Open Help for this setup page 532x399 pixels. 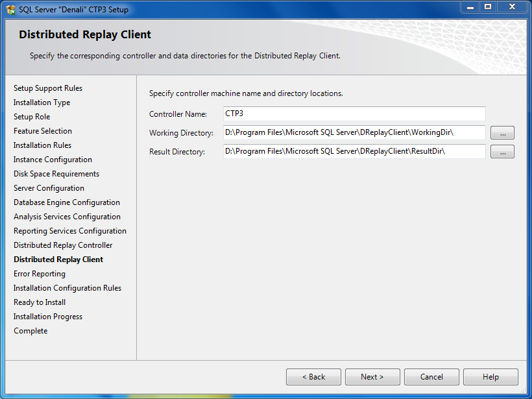pos(490,377)
